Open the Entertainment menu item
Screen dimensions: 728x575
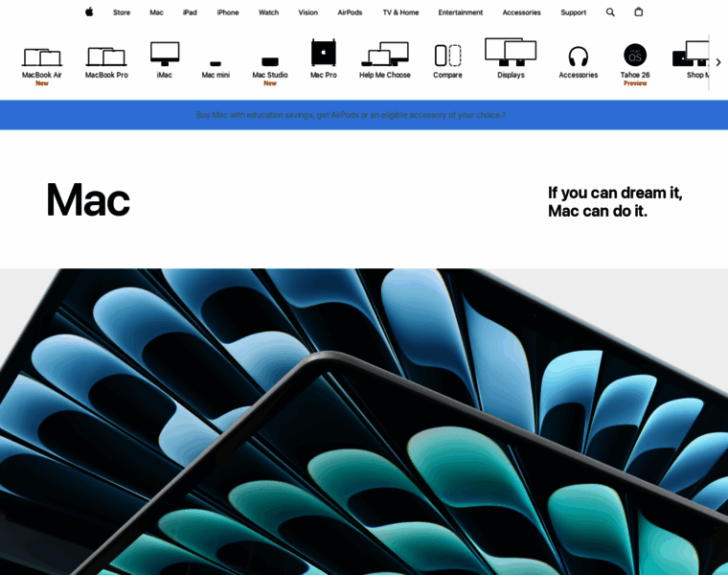click(461, 12)
